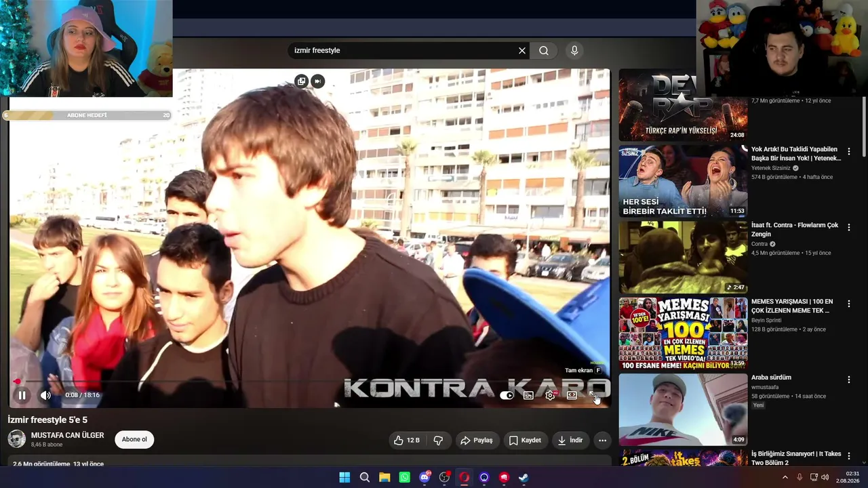This screenshot has height=488, width=868.
Task: Open options for 'Yok Artık! Bu Taklidi' video
Action: tap(848, 151)
